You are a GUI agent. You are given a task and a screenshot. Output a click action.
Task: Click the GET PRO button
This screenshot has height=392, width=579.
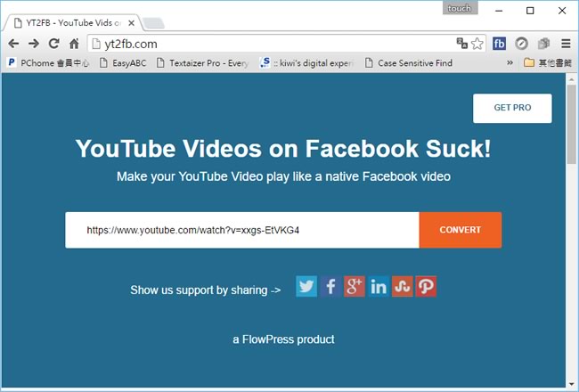tap(512, 108)
